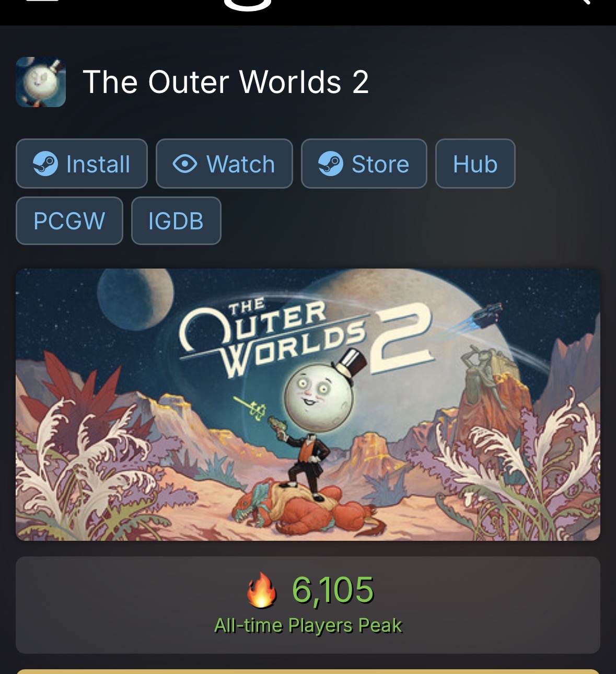Click The Outer Worlds 2 app icon
This screenshot has height=674, width=616.
[x=41, y=82]
